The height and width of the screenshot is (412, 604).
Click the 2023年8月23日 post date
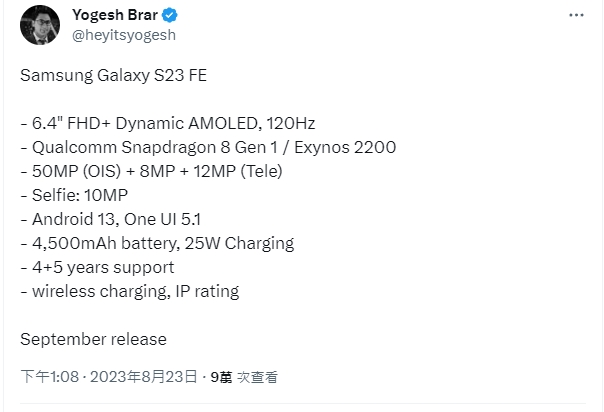tap(143, 377)
